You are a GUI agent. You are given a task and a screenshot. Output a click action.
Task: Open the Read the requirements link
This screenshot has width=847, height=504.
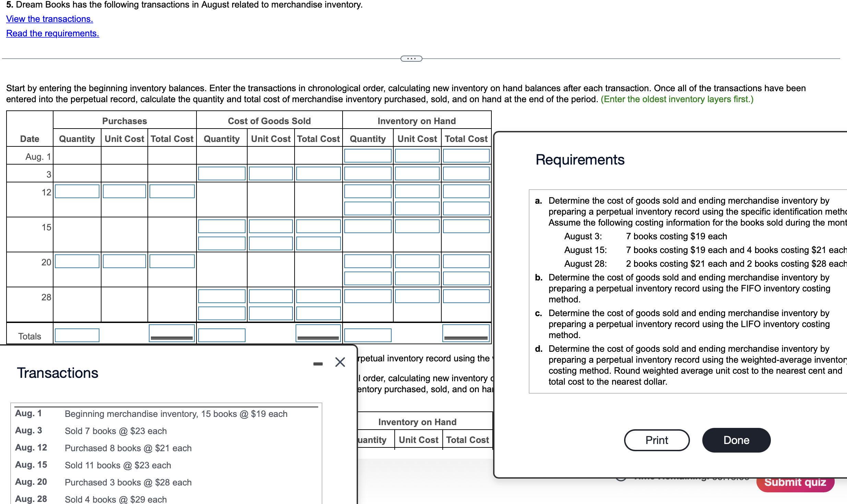[52, 33]
